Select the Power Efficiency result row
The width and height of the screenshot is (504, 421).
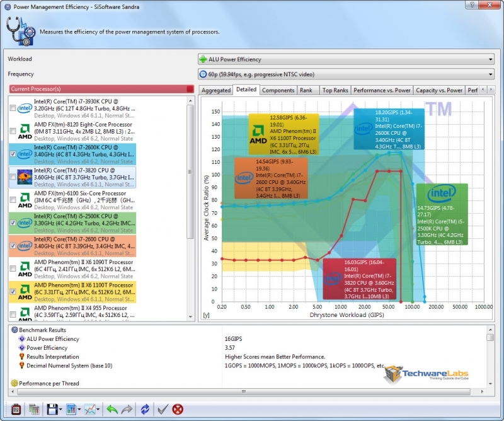coord(47,348)
